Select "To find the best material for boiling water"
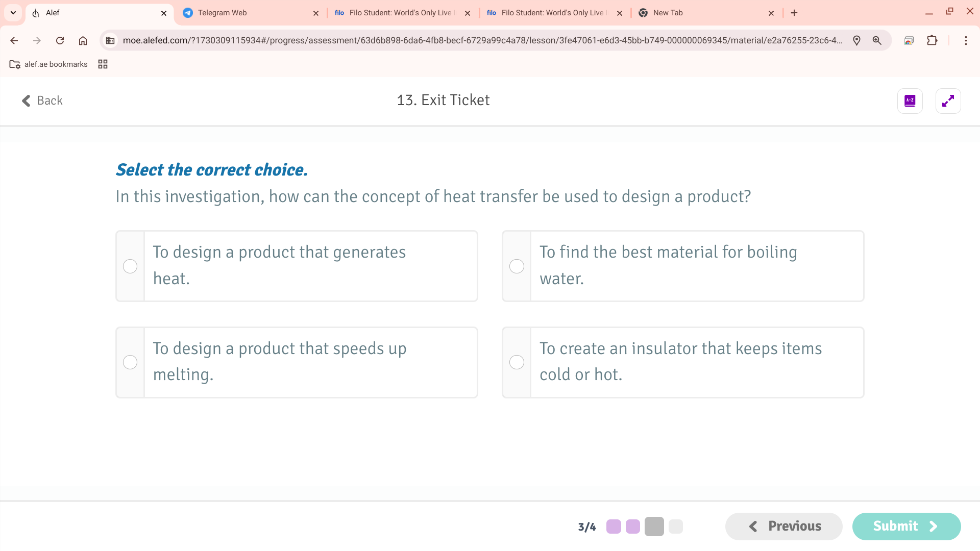This screenshot has width=980, height=551. pyautogui.click(x=517, y=266)
